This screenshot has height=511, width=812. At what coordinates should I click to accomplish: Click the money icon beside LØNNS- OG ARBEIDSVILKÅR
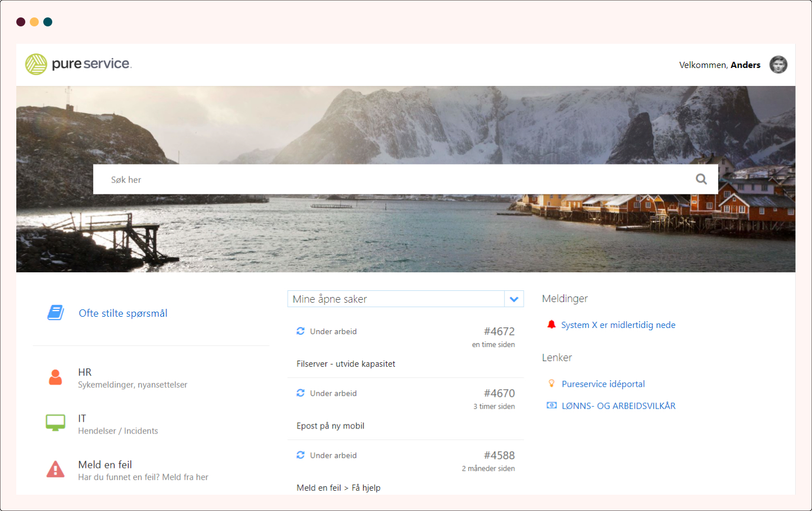tap(551, 405)
